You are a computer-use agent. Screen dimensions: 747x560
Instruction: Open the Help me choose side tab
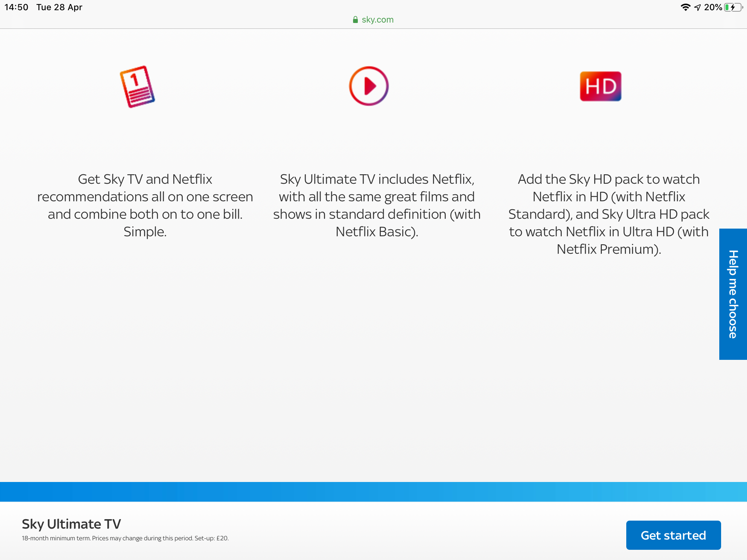(x=733, y=294)
